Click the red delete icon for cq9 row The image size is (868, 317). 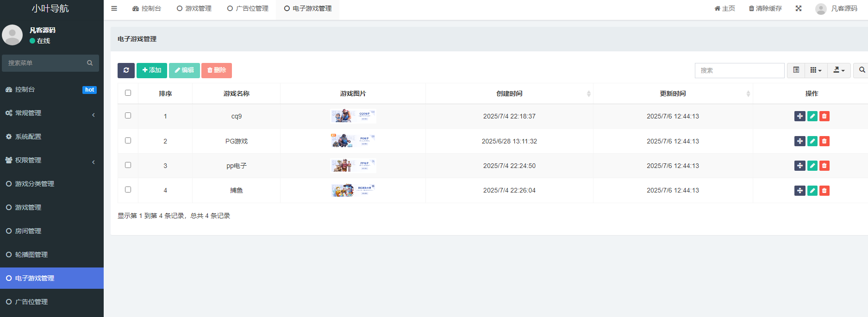[x=824, y=116]
